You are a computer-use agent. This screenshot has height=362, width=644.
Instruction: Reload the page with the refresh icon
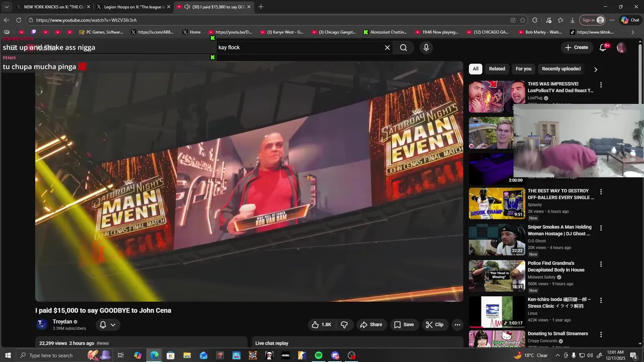coord(19,20)
